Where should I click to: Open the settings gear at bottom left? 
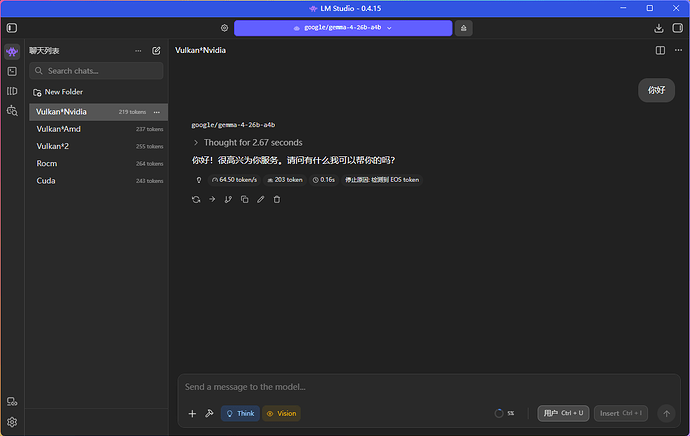click(12, 422)
